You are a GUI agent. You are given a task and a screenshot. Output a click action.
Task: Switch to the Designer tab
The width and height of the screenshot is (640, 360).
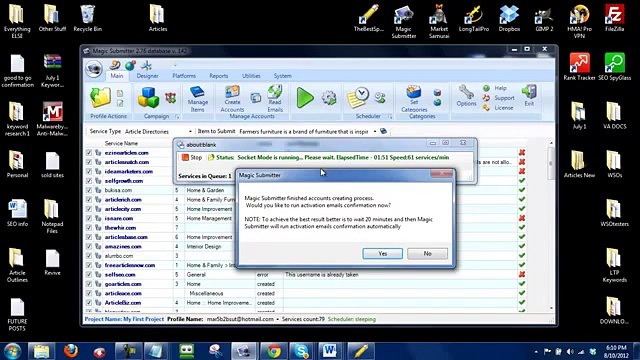147,76
